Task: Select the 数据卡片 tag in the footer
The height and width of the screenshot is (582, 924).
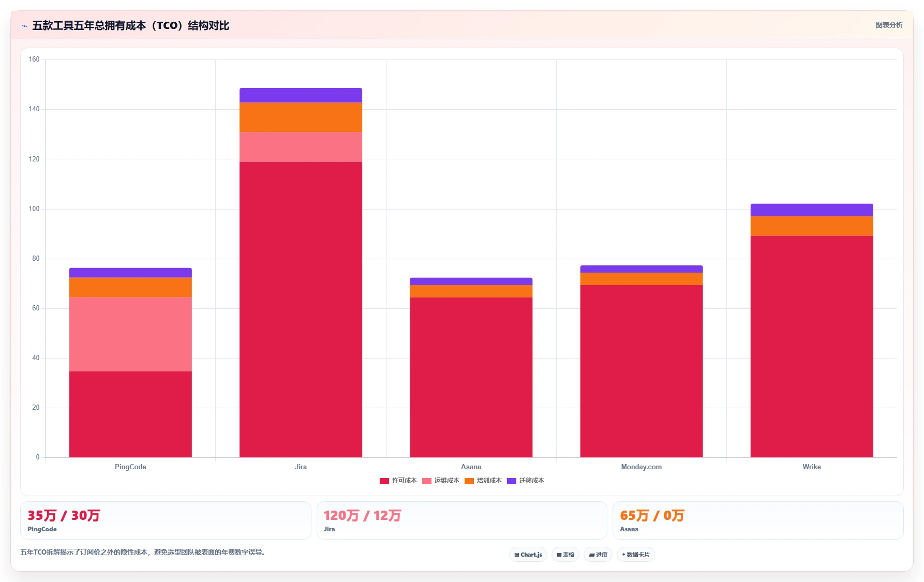Action: click(636, 555)
